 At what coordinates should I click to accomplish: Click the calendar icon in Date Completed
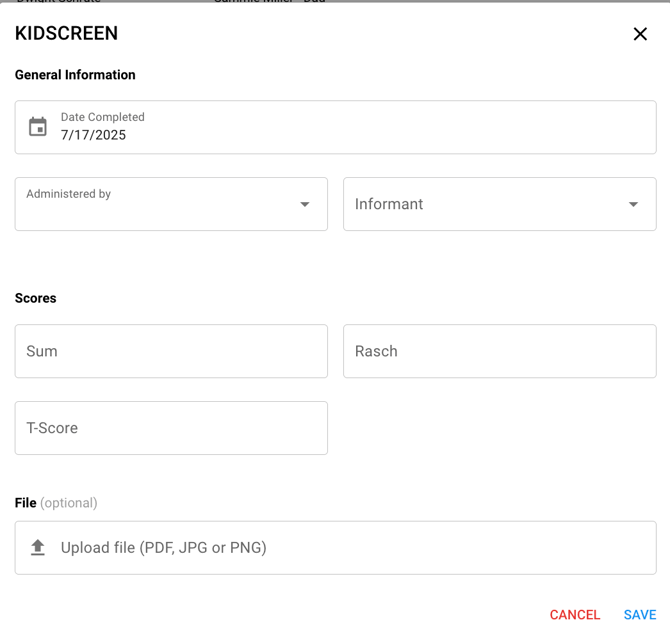click(x=38, y=127)
